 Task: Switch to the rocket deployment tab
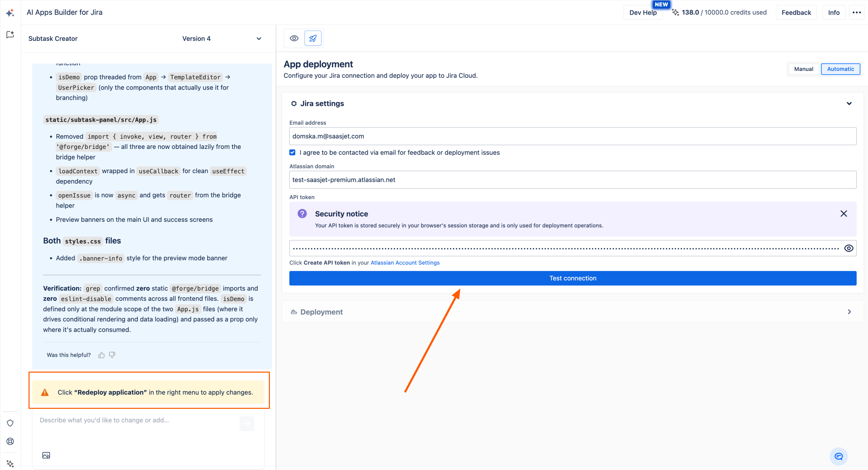[x=313, y=38]
